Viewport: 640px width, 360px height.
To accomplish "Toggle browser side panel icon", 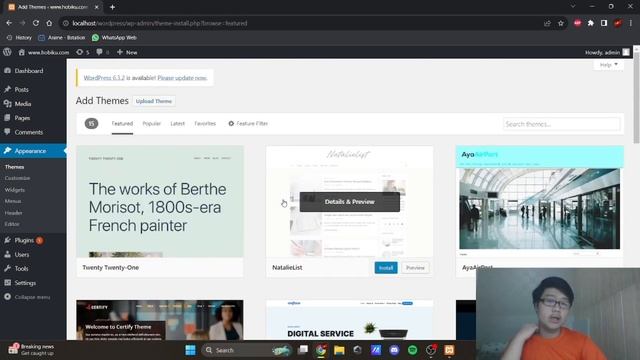I will coord(604,23).
